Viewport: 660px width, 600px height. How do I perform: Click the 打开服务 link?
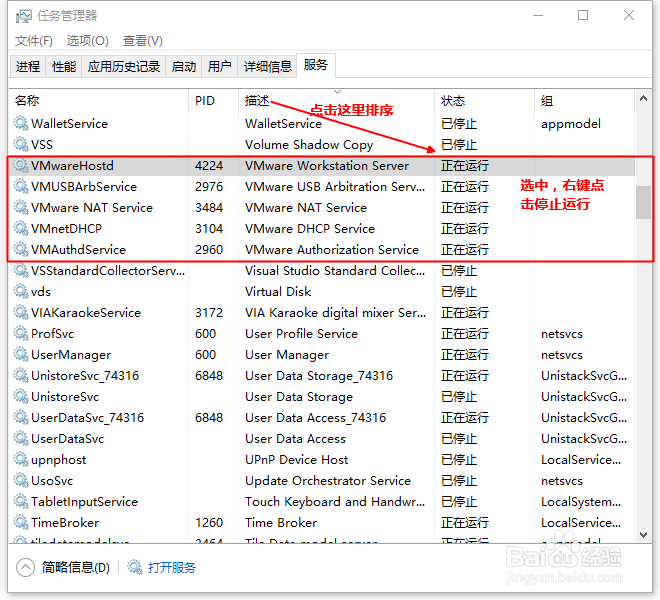click(x=172, y=568)
